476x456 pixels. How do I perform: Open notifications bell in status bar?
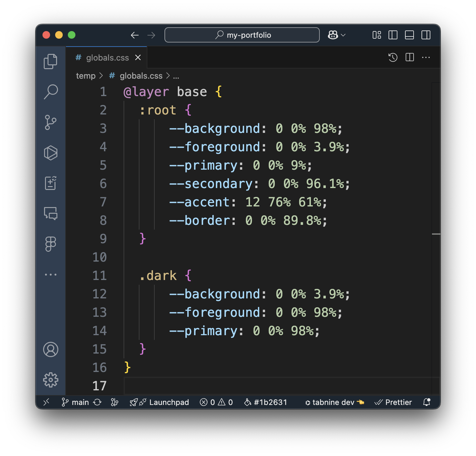427,402
